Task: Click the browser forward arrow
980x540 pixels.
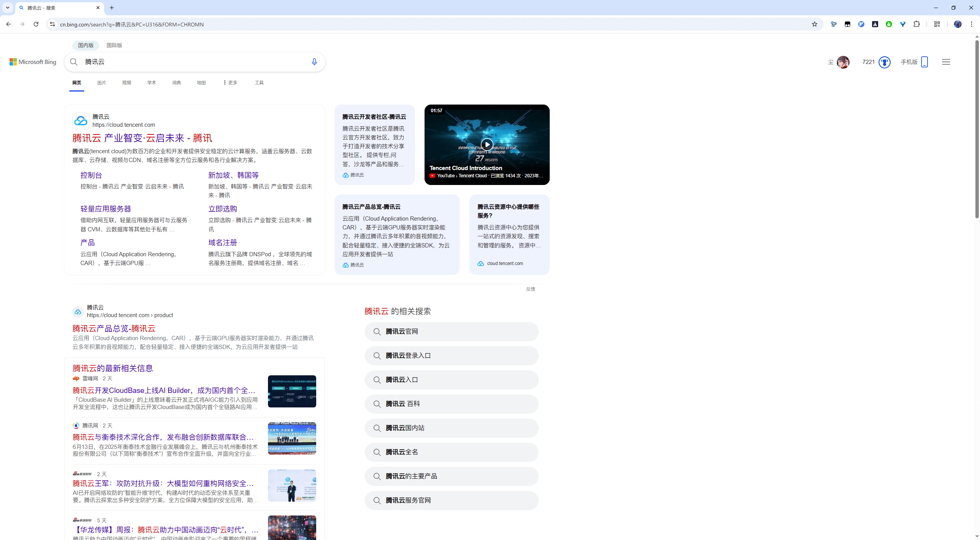Action: (x=22, y=24)
